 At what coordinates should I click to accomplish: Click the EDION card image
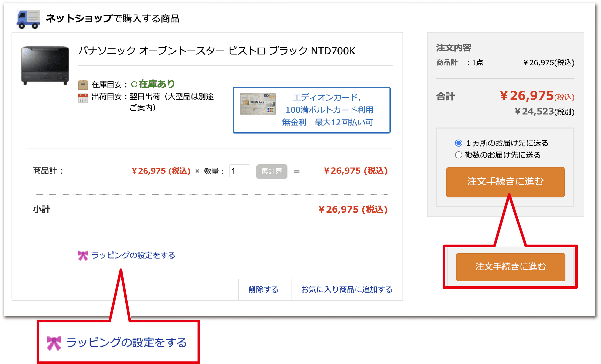click(258, 104)
